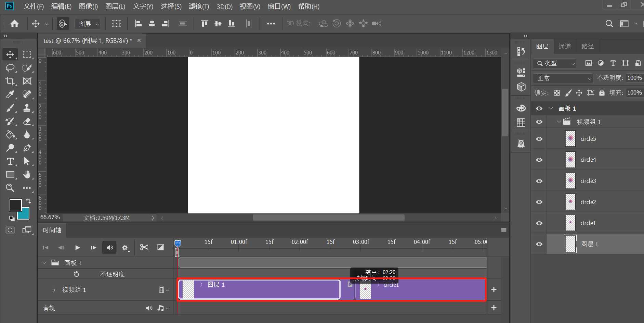Select the Eyedropper tool
Screen dimensions: 644x323
(x=10, y=94)
